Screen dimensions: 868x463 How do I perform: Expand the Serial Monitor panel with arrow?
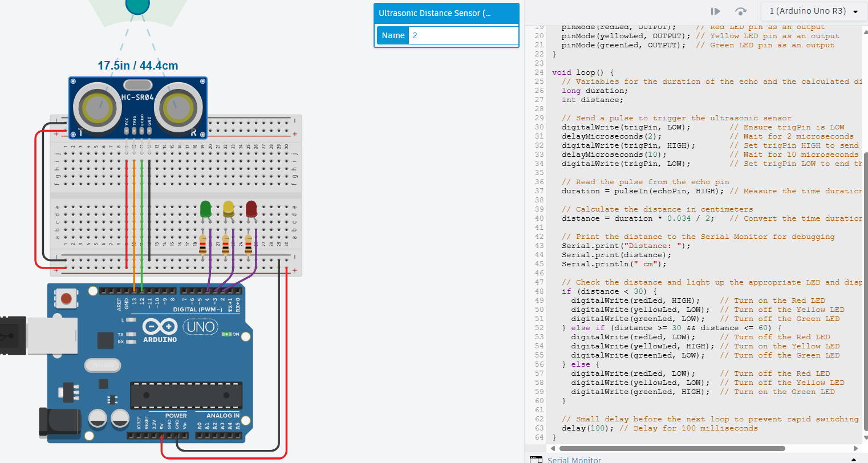(x=854, y=460)
